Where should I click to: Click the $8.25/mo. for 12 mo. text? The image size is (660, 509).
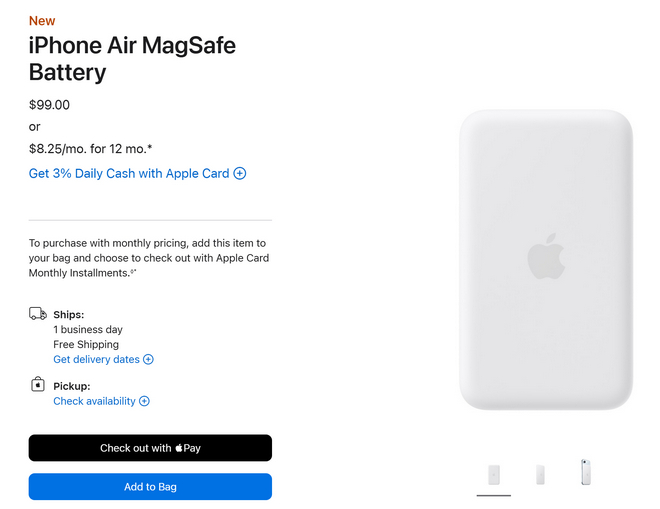[91, 149]
